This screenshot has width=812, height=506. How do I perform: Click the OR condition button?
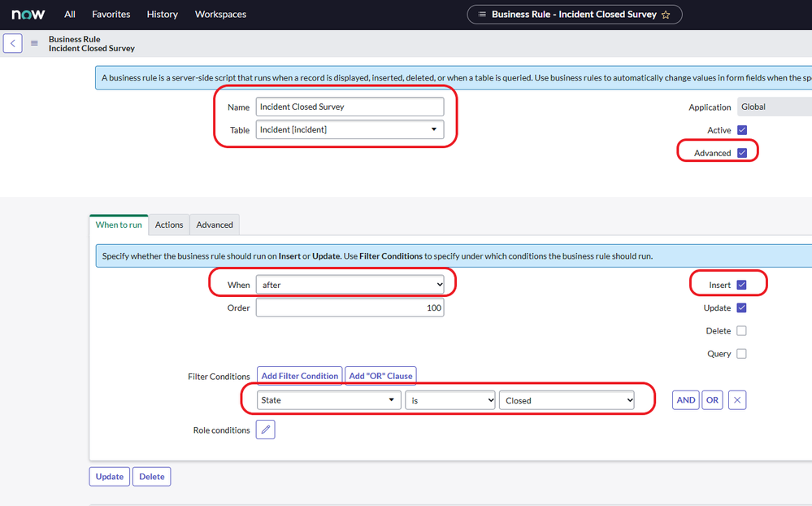pos(712,400)
